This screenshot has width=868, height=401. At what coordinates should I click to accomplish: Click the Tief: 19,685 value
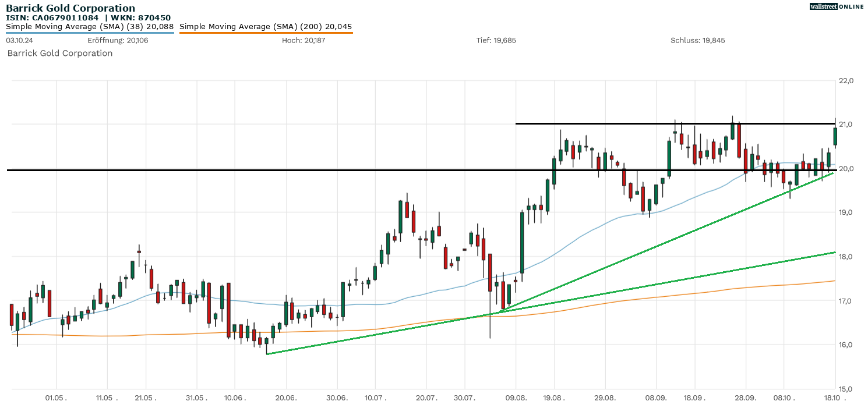click(x=496, y=41)
